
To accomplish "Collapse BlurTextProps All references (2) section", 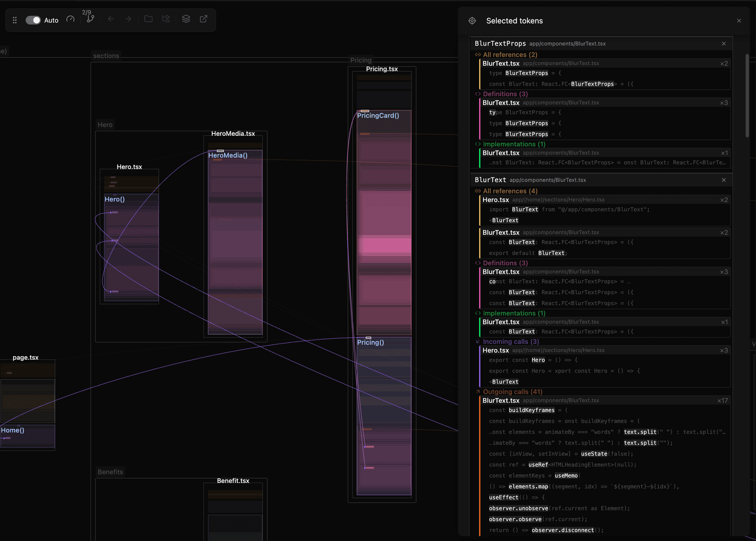I will point(510,55).
